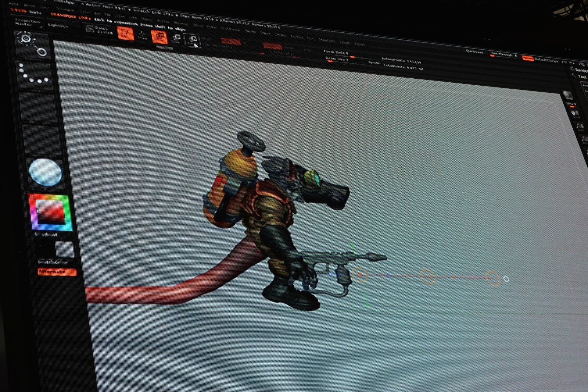Toggle the orange Rgb channel button
Viewport: 588px width, 392px height.
click(x=231, y=41)
